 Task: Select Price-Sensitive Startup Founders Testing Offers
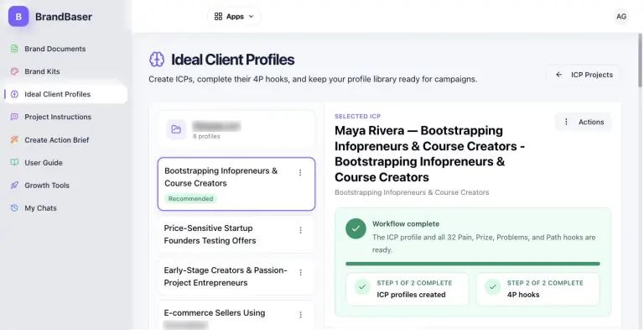pyautogui.click(x=236, y=234)
